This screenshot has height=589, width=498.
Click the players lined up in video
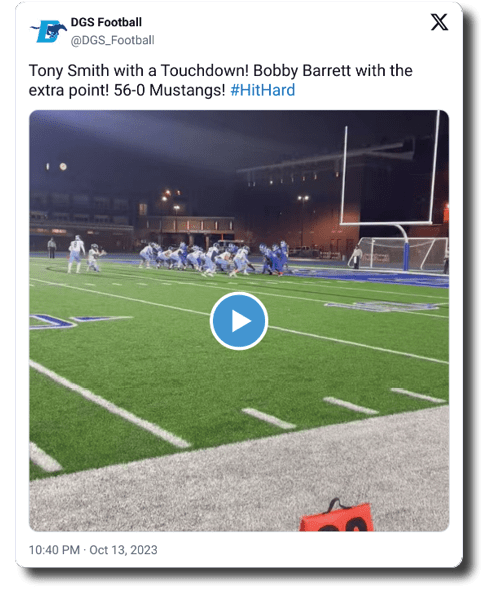214,257
